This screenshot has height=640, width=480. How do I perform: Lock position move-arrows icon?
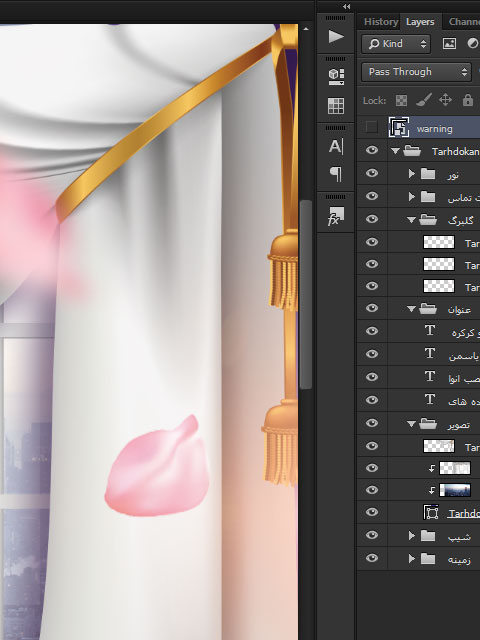pos(445,100)
